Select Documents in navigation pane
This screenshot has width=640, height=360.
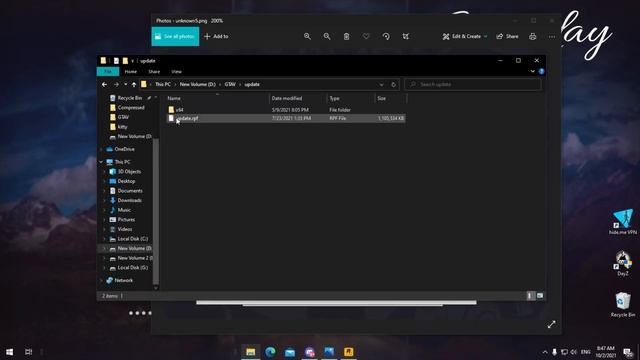130,191
